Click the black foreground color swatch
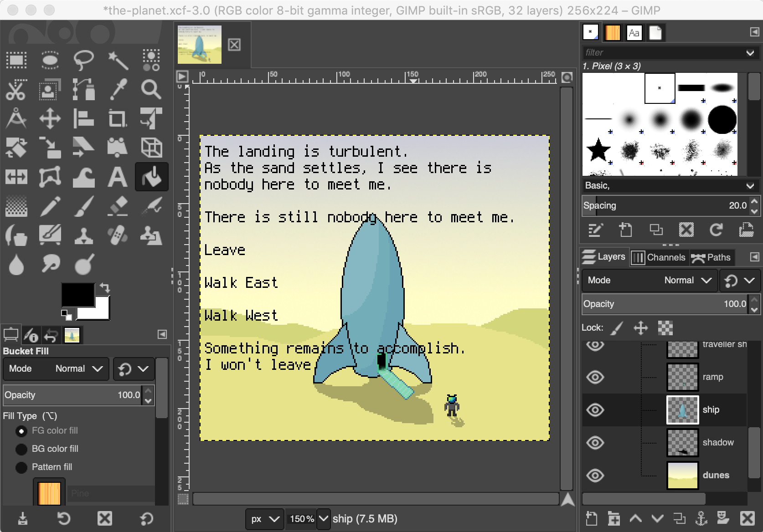The width and height of the screenshot is (763, 532). (x=77, y=294)
